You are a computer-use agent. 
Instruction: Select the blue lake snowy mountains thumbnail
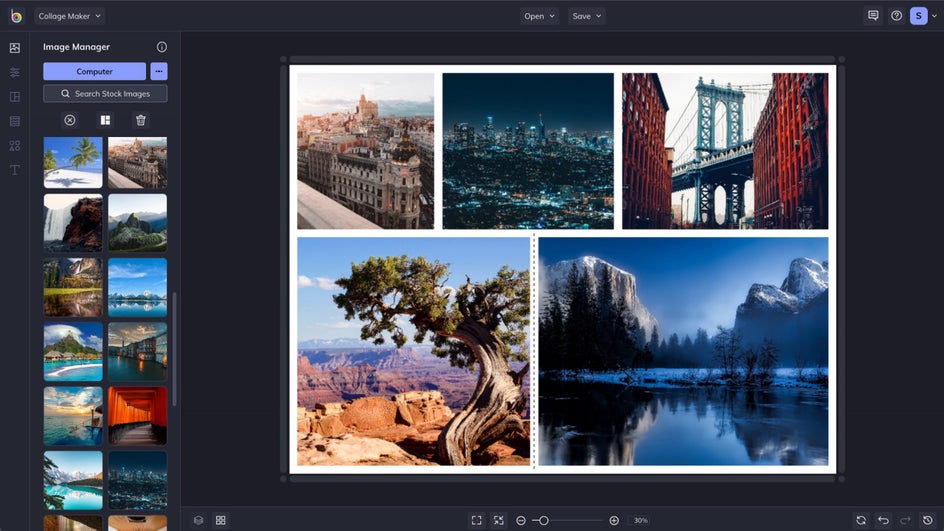tap(138, 287)
